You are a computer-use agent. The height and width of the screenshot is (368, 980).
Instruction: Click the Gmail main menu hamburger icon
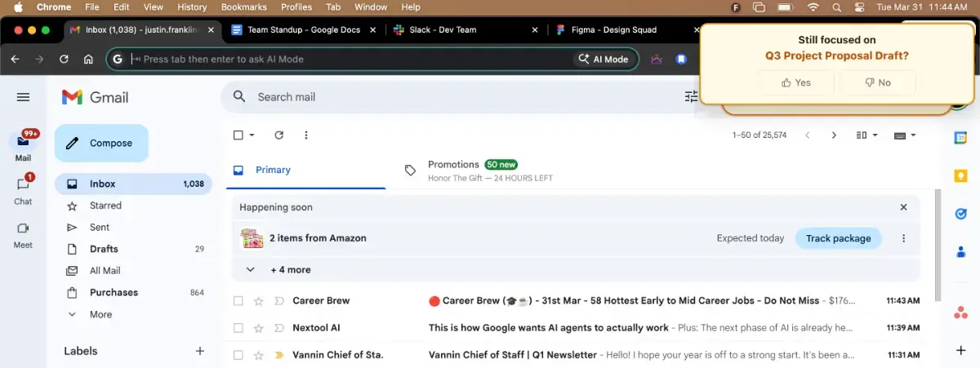(23, 97)
